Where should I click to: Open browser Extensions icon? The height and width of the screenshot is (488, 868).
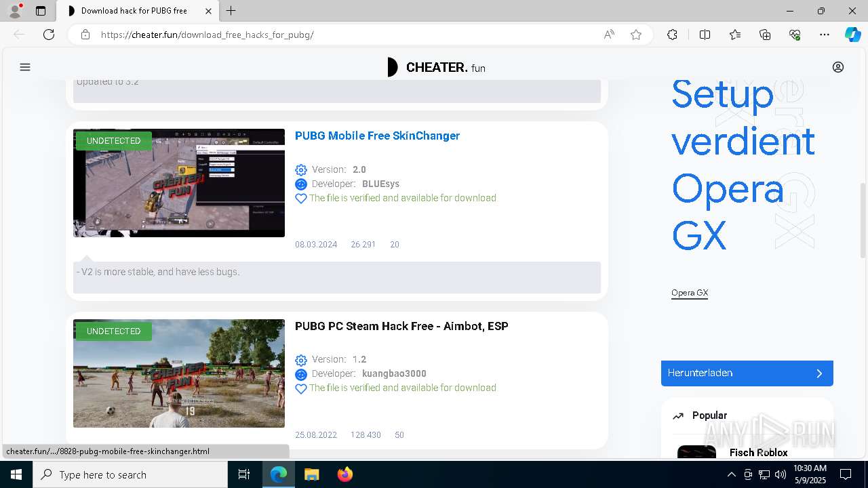coord(672,35)
